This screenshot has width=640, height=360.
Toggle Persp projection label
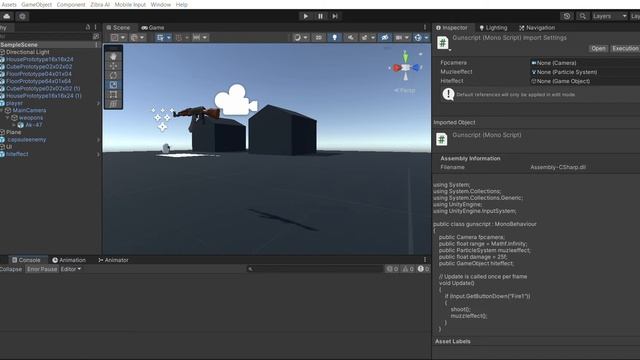coord(405,90)
